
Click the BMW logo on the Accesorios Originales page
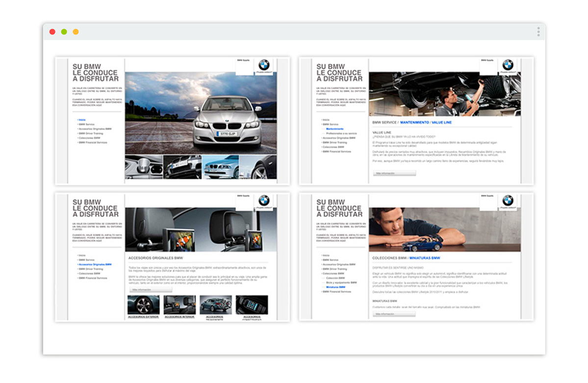pos(264,200)
